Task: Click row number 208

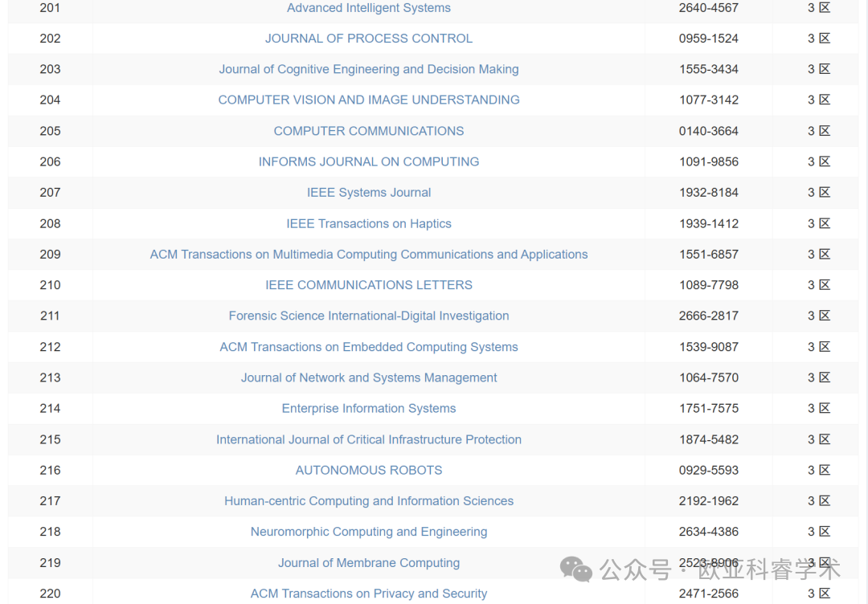Action: pos(50,223)
